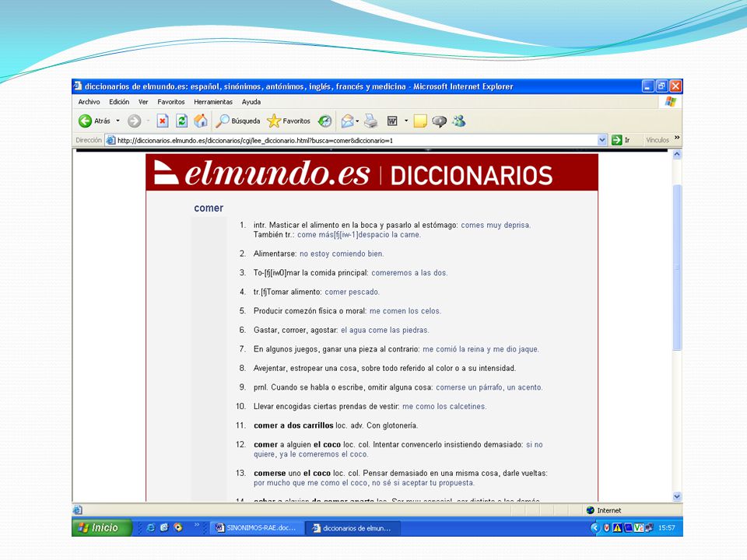Click 'me como los calcetines.'

[444, 406]
